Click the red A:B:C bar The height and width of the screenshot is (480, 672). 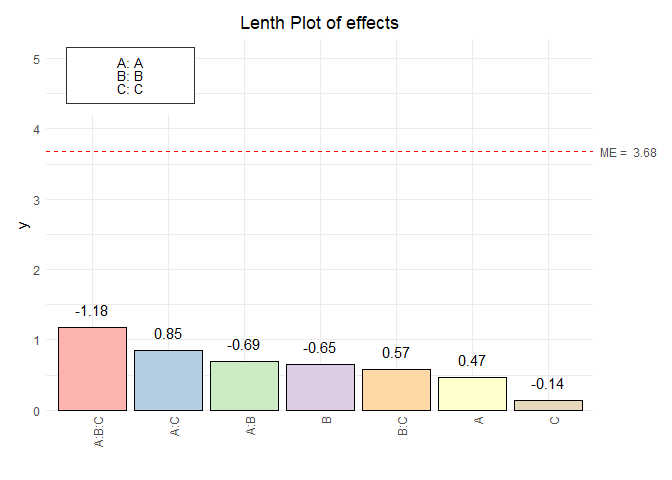point(93,369)
